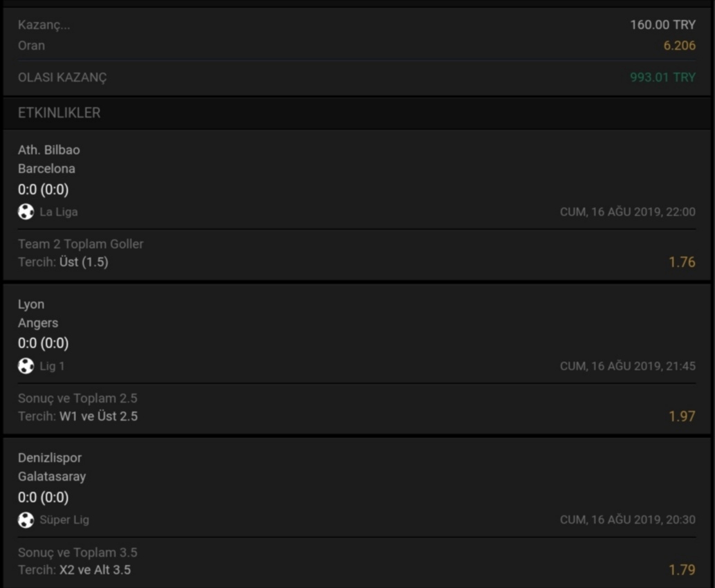Click the 1.76 odds for Üst (1.5)
This screenshot has height=588, width=715.
(682, 262)
